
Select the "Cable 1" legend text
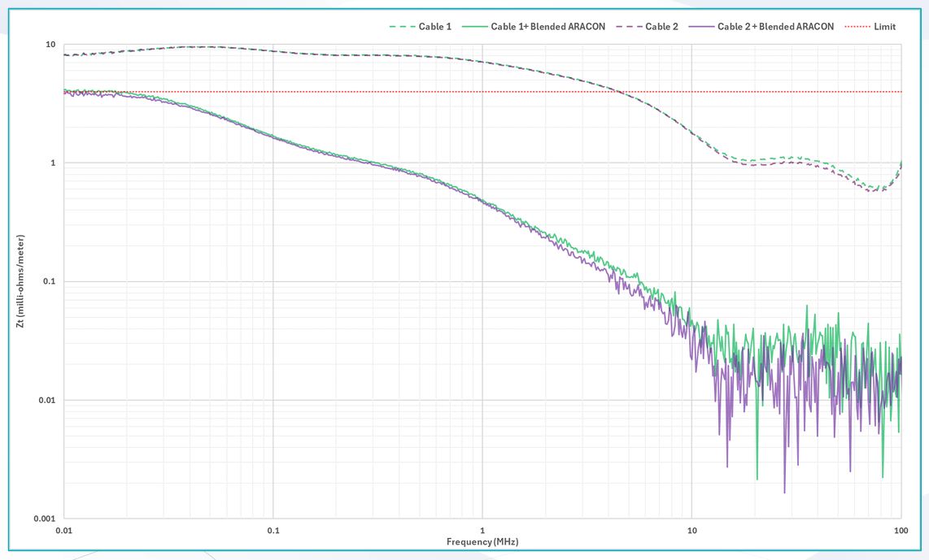[434, 27]
